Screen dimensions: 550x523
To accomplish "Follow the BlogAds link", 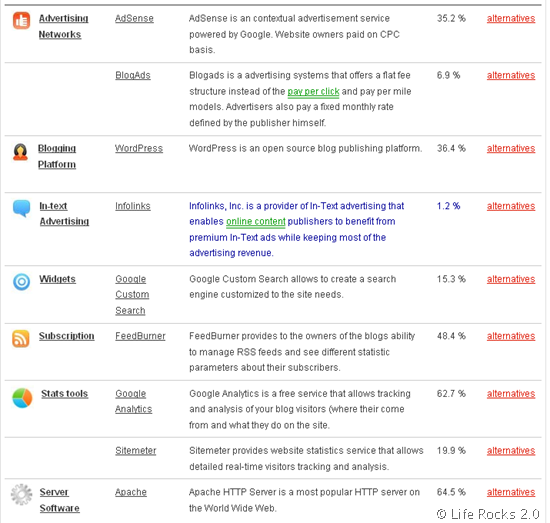I will [133, 75].
